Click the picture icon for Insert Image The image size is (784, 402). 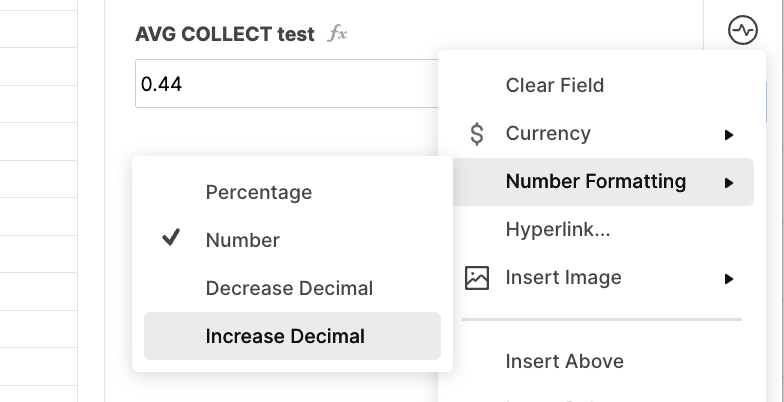[x=477, y=278]
